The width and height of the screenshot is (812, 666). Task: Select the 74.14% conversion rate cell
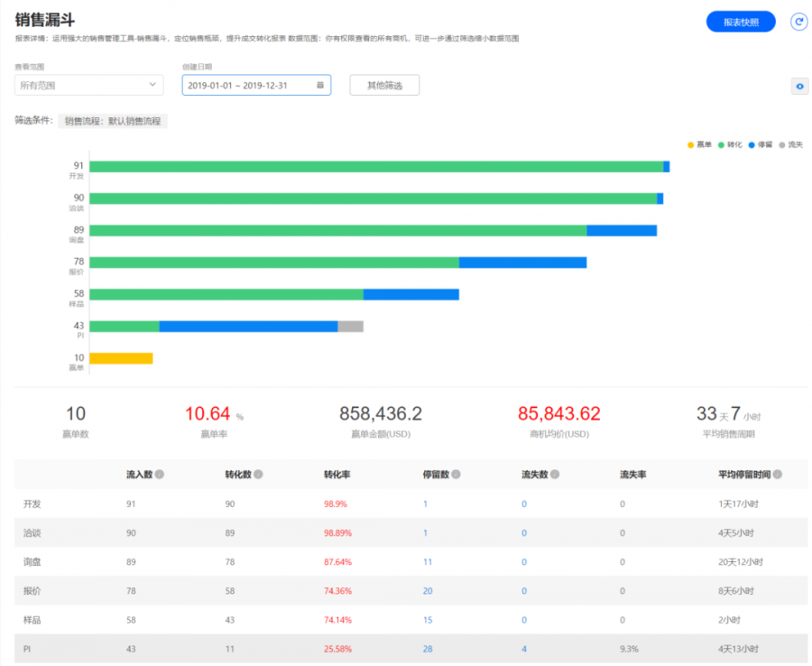pos(337,620)
